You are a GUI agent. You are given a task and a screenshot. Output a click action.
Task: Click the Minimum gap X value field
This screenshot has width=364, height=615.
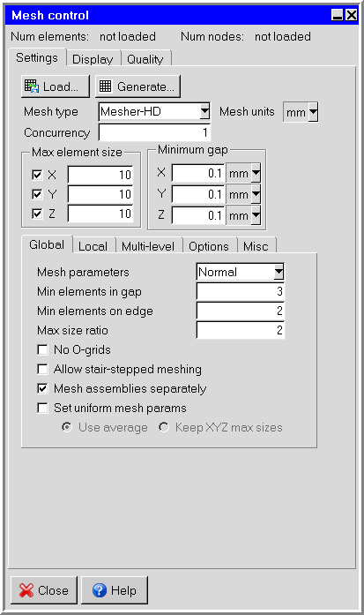198,173
